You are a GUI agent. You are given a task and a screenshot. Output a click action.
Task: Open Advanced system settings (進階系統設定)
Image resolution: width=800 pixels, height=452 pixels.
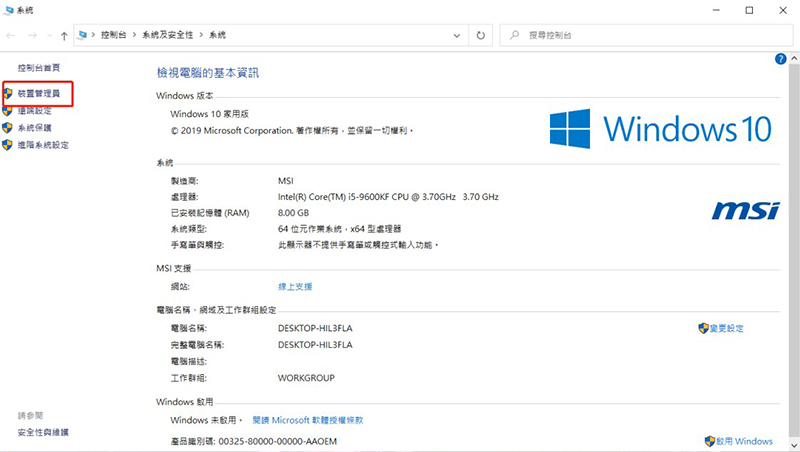point(43,145)
